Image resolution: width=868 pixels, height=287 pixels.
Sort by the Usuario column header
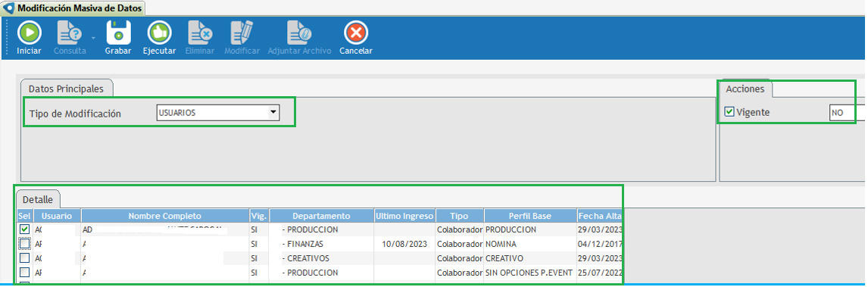[x=58, y=216]
